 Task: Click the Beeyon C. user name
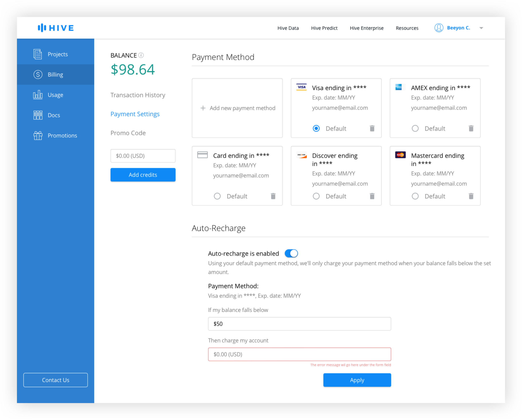coord(458,28)
